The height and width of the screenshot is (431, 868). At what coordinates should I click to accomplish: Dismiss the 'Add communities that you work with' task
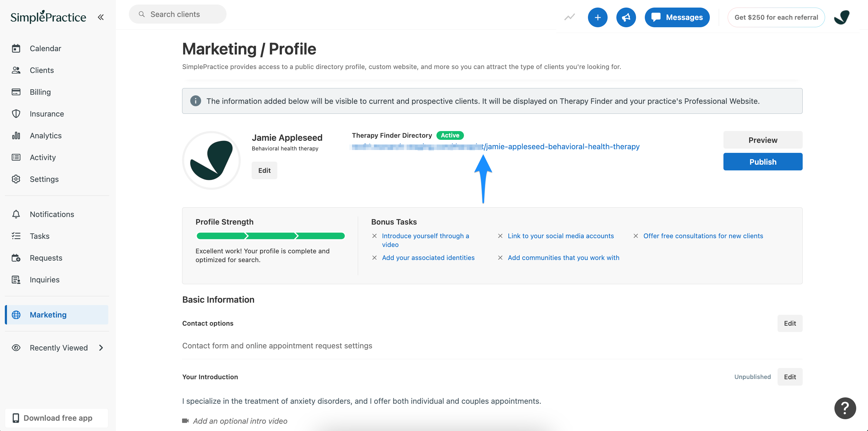pos(500,258)
